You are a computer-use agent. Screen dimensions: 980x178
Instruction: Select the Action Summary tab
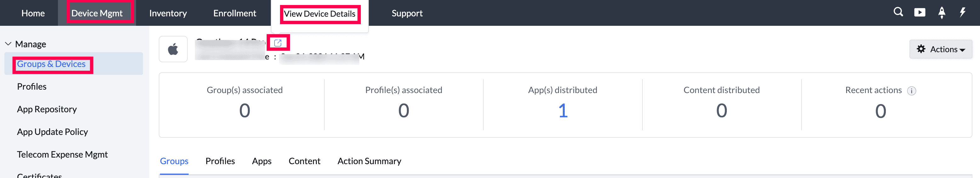coord(369,161)
